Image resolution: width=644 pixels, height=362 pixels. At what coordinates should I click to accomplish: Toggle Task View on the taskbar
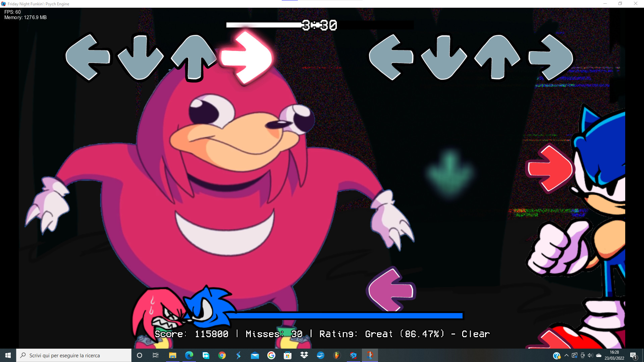[155, 355]
